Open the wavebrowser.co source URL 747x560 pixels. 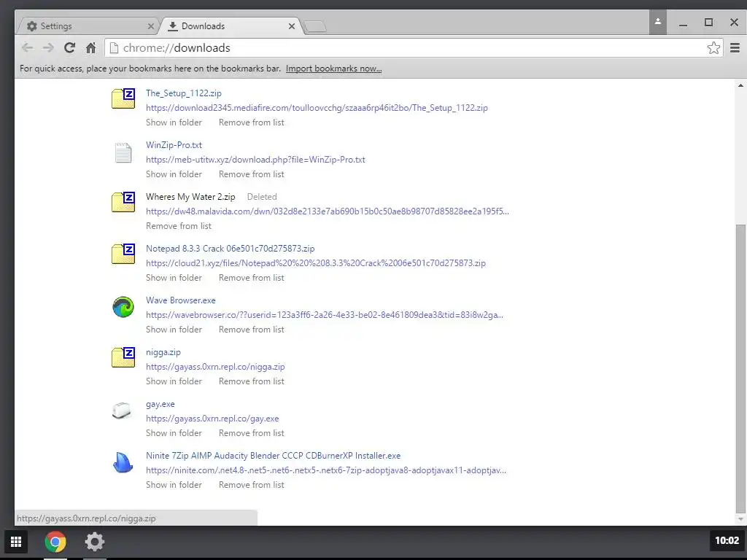pos(325,315)
